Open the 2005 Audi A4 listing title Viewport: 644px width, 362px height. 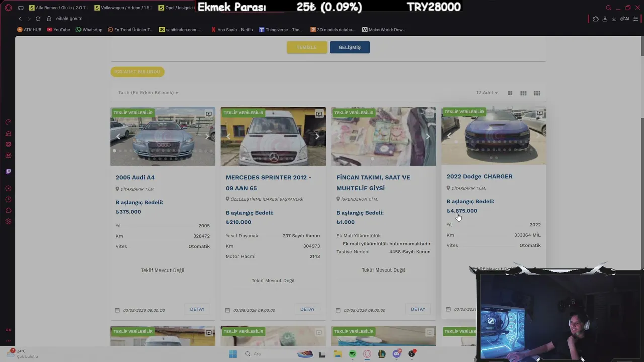click(x=135, y=177)
